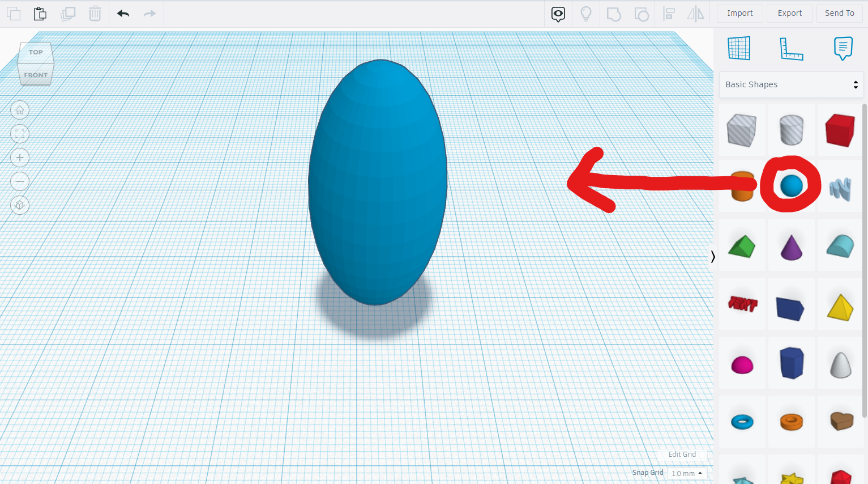Click the Edit Grid button
Screen dimensions: 868x484
point(682,454)
